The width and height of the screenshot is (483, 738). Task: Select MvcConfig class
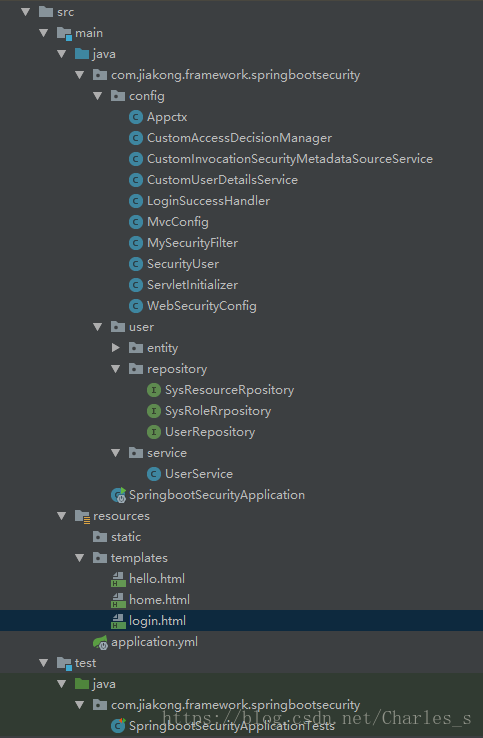[177, 222]
